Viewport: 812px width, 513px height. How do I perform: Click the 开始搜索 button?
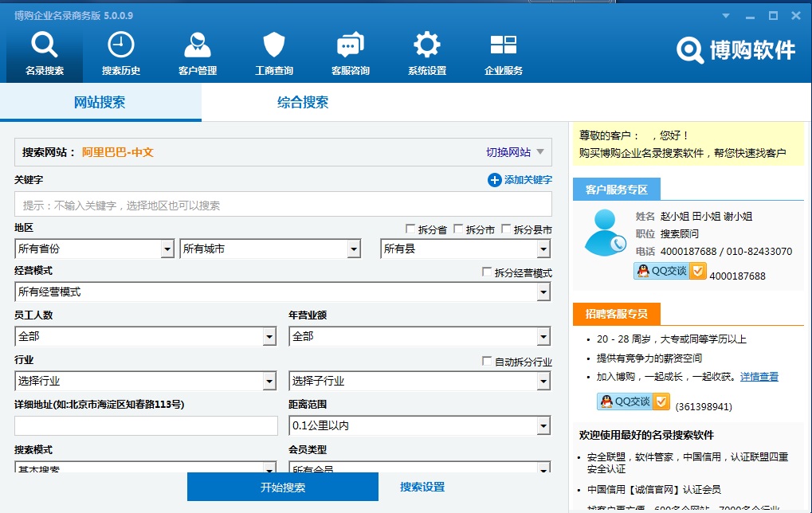pyautogui.click(x=282, y=487)
